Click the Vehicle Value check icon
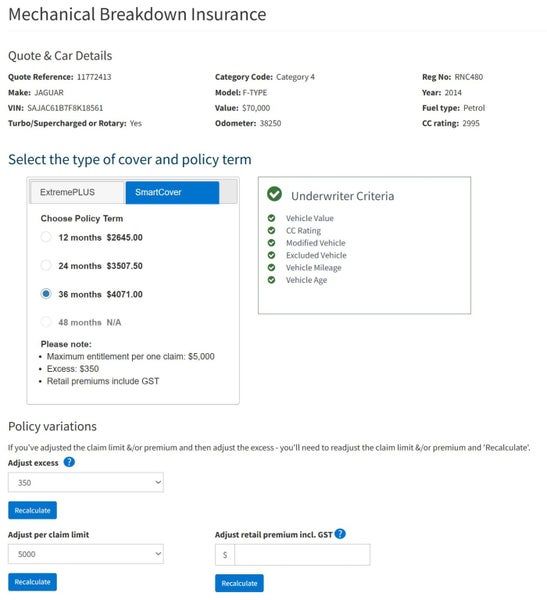This screenshot has height=600, width=547. [271, 218]
